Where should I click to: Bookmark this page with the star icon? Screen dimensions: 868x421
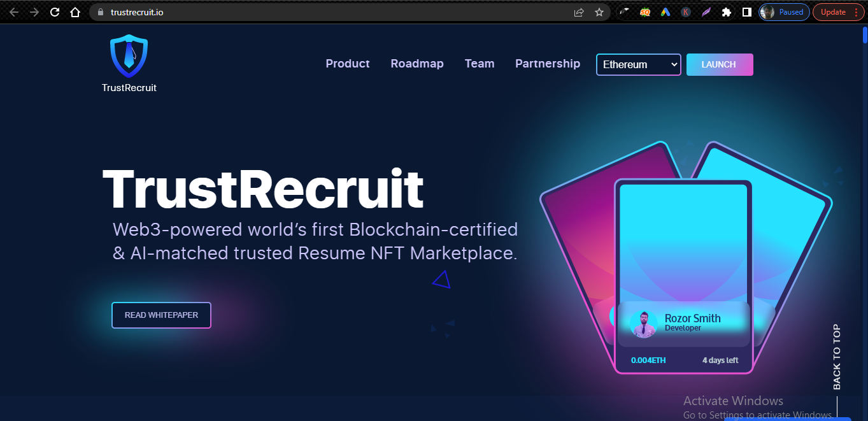pos(599,12)
